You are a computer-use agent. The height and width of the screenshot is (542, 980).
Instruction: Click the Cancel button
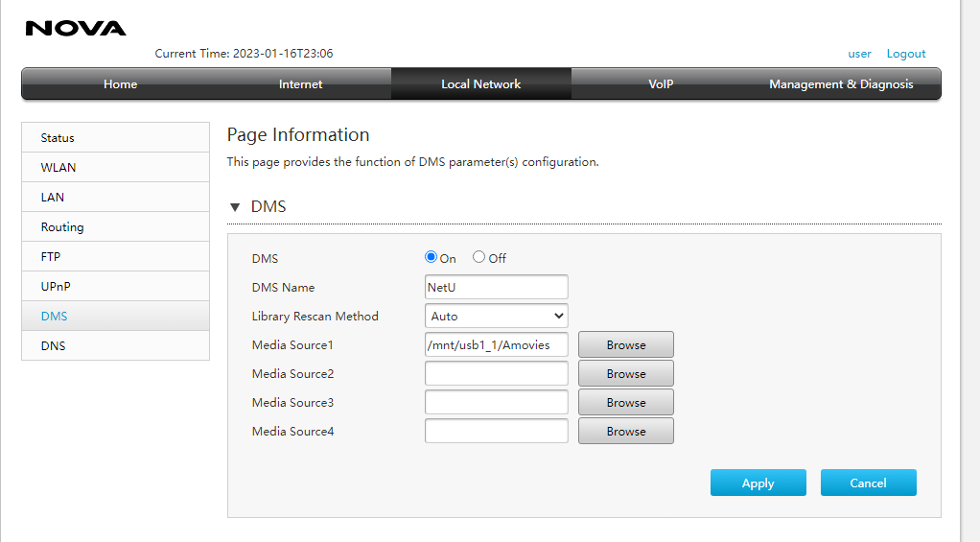click(x=868, y=483)
